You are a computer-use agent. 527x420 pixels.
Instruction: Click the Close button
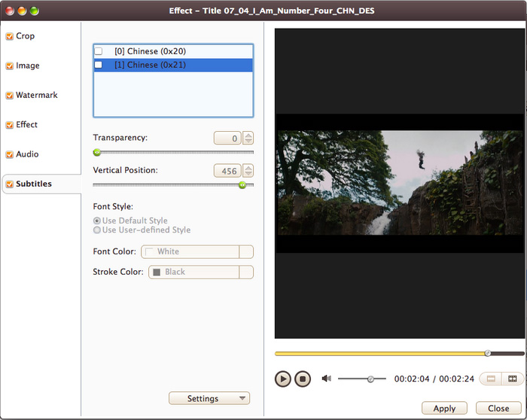tap(498, 408)
